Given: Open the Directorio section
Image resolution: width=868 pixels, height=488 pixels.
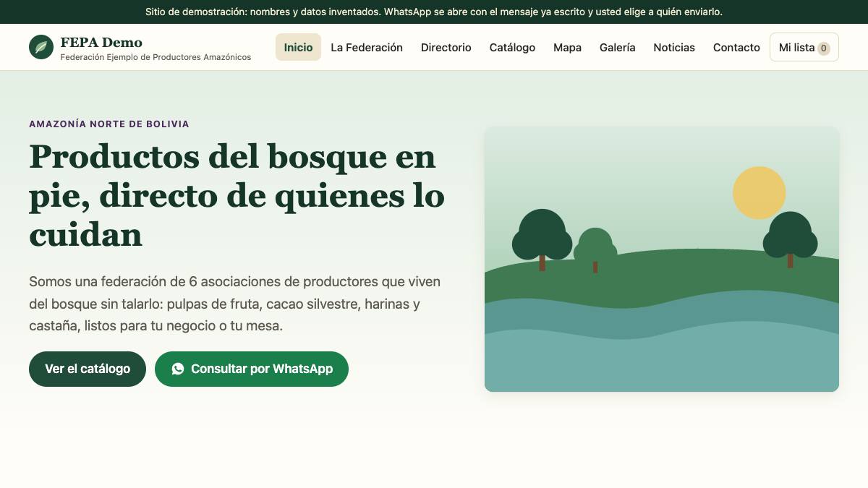Looking at the screenshot, I should [446, 47].
